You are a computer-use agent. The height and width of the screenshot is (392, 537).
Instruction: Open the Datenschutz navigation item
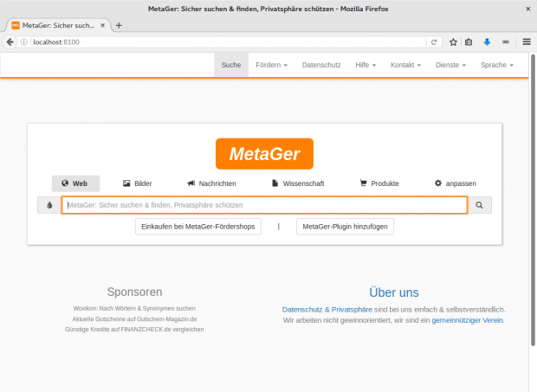tap(321, 65)
